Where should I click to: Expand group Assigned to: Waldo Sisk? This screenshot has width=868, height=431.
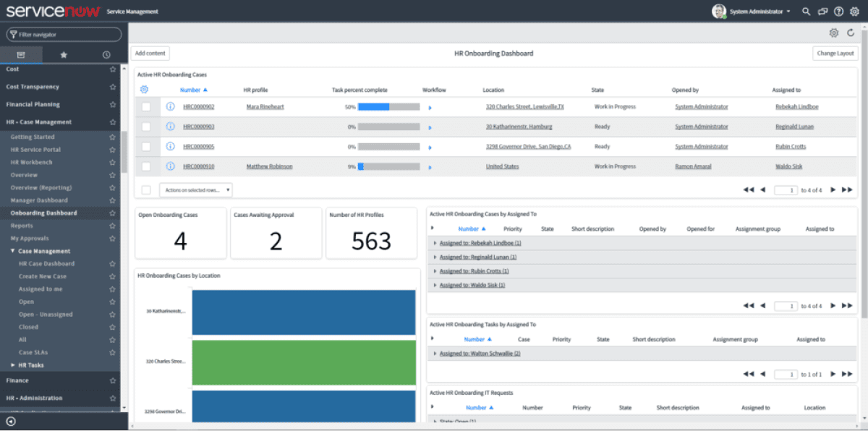click(x=435, y=285)
